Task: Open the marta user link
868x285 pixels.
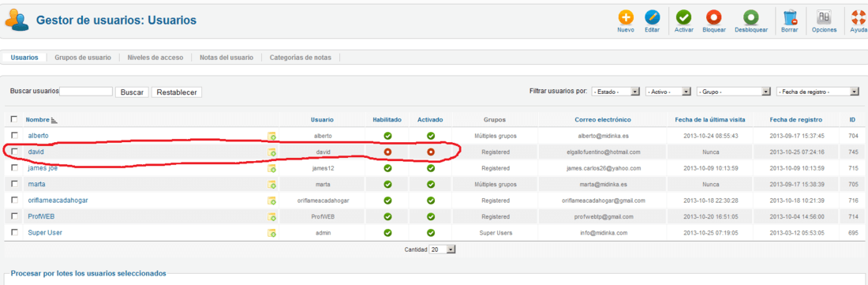Action: click(36, 184)
